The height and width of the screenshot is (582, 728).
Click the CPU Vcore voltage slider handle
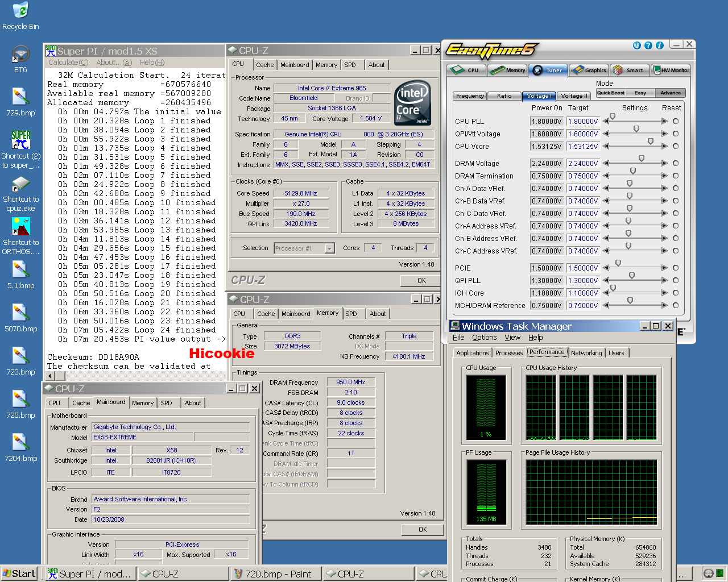pyautogui.click(x=651, y=142)
